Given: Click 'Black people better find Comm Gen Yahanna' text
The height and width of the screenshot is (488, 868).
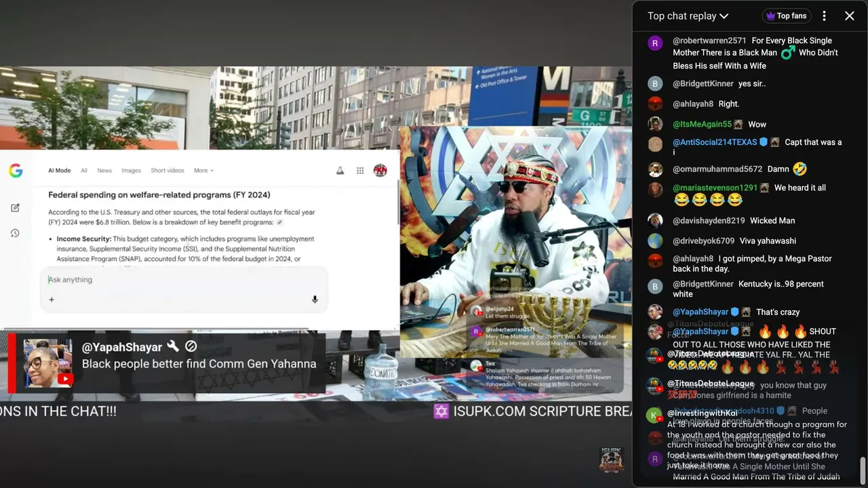Looking at the screenshot, I should [x=199, y=364].
